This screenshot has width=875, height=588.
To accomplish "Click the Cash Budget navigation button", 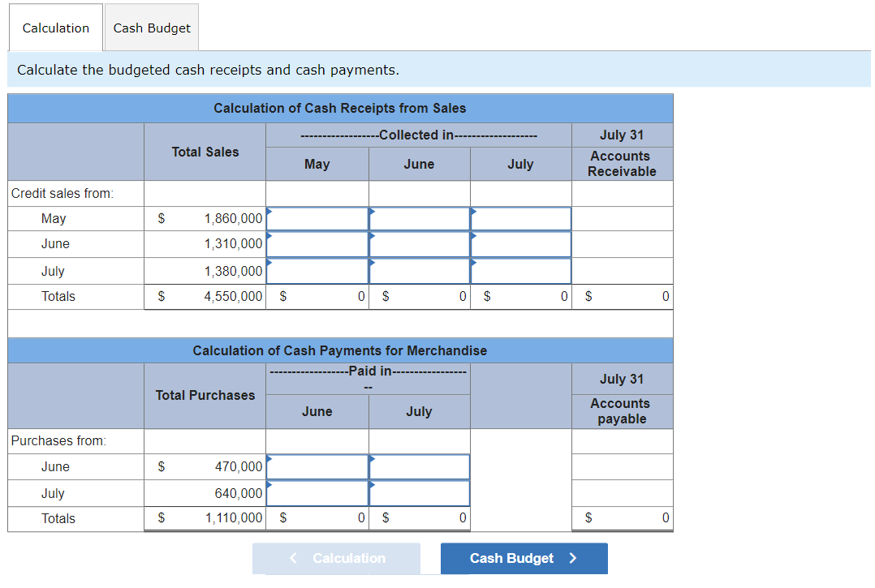I will point(524,559).
